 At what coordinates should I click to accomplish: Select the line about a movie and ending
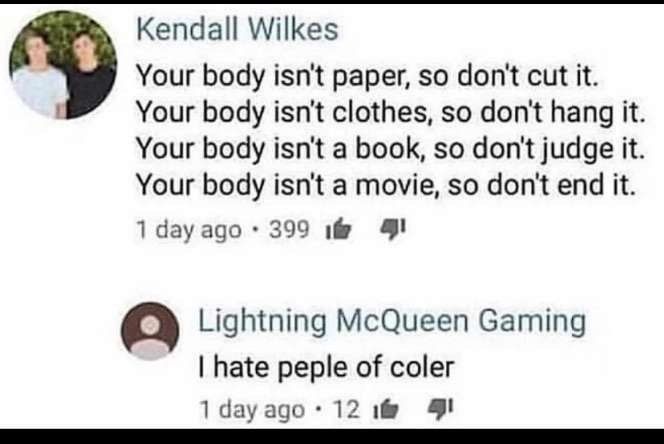coord(386,186)
